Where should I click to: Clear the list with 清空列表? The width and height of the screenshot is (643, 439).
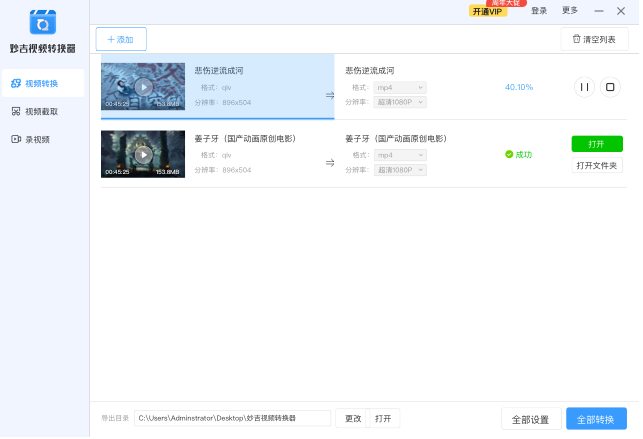[597, 40]
